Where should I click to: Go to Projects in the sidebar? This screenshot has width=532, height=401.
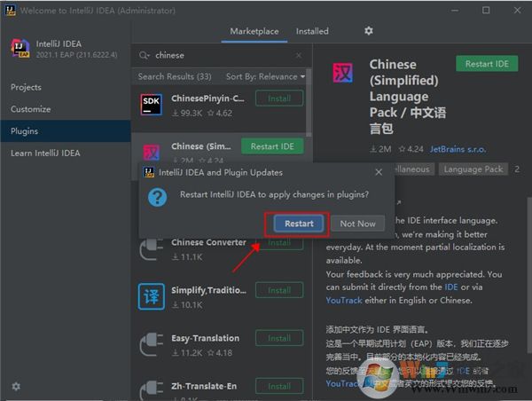[x=65, y=87]
